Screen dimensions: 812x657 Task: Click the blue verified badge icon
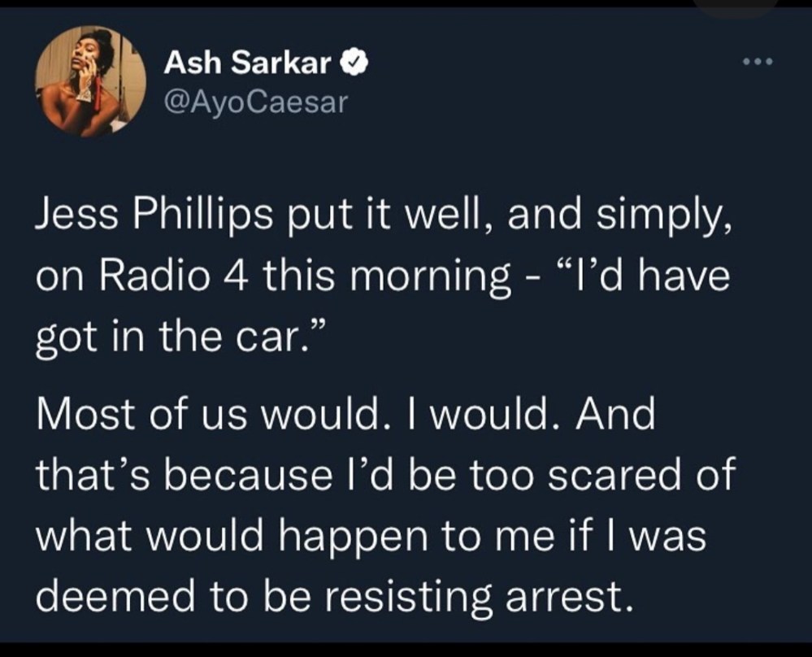[356, 63]
